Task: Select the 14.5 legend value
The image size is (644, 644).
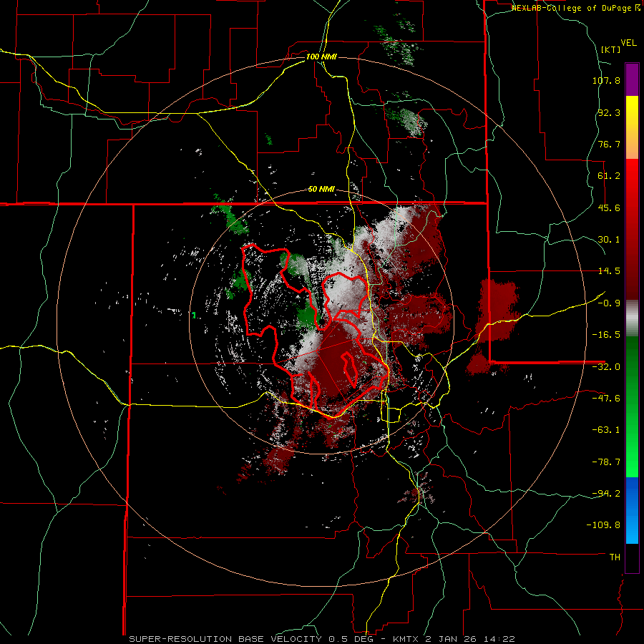Action: [x=609, y=271]
